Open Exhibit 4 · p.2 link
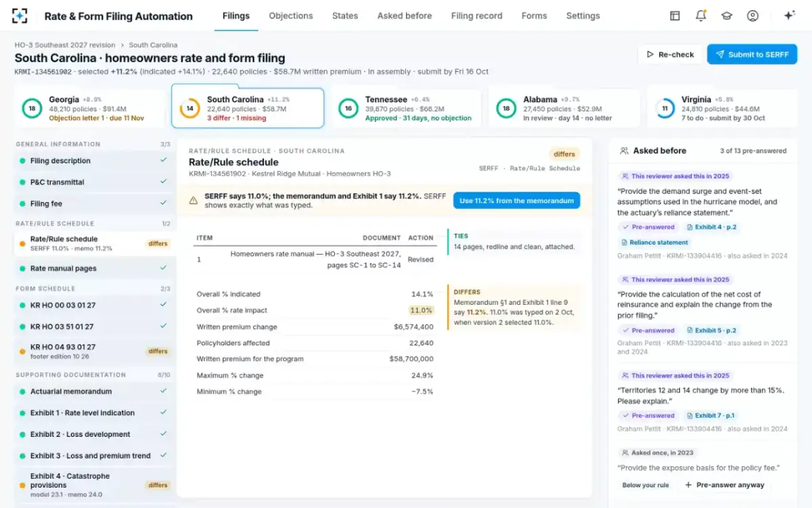Image resolution: width=812 pixels, height=508 pixels. coord(711,227)
